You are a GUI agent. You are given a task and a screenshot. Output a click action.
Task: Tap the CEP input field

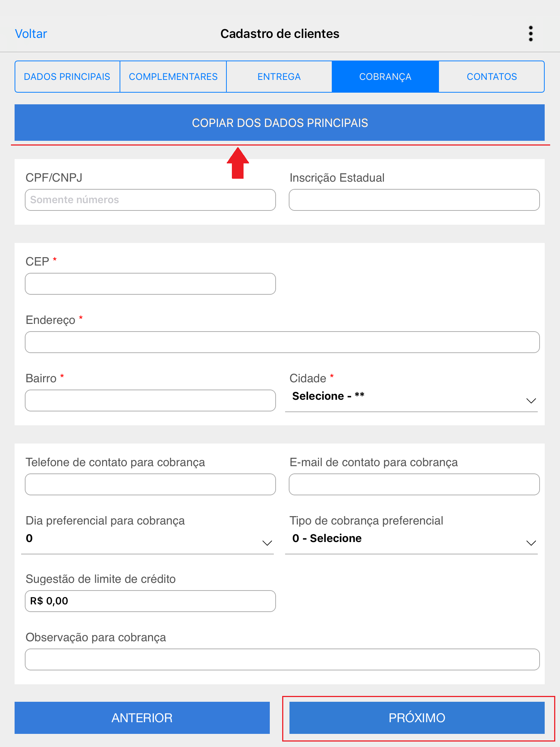click(x=150, y=284)
